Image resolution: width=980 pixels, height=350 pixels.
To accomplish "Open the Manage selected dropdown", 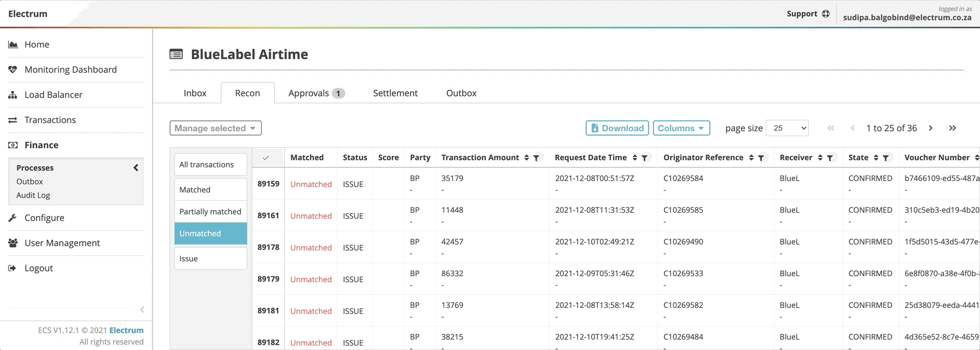I will click(x=215, y=128).
